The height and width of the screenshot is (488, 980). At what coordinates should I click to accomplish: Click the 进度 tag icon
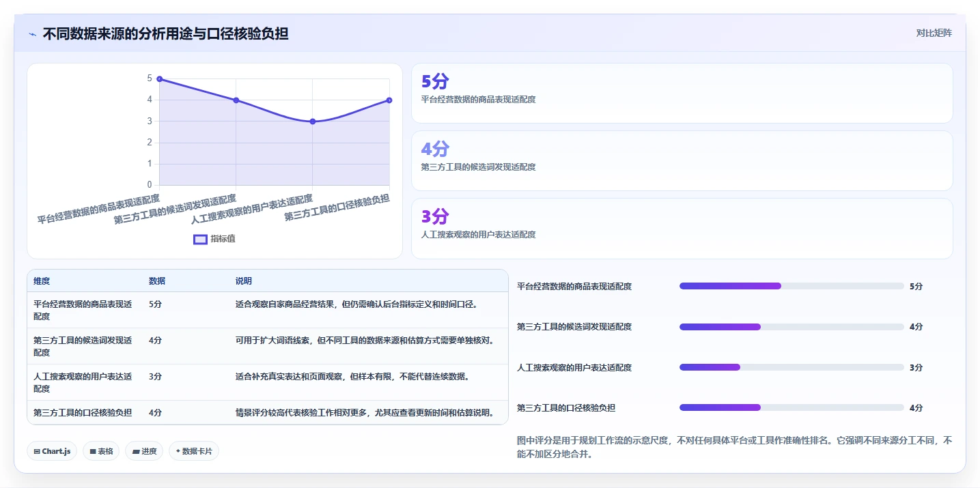point(135,451)
